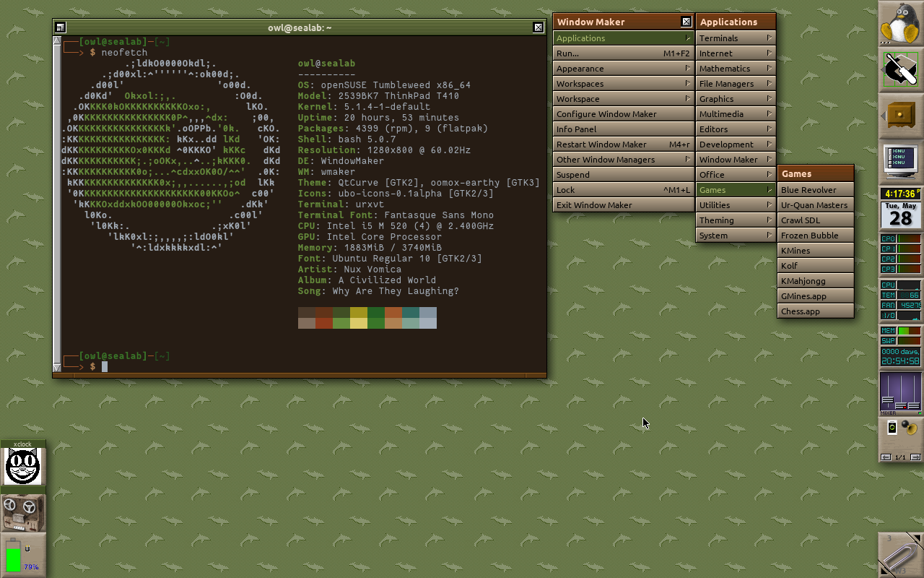Open the wooden drawer dock icon
Viewport: 924px width, 578px height.
tap(900, 115)
